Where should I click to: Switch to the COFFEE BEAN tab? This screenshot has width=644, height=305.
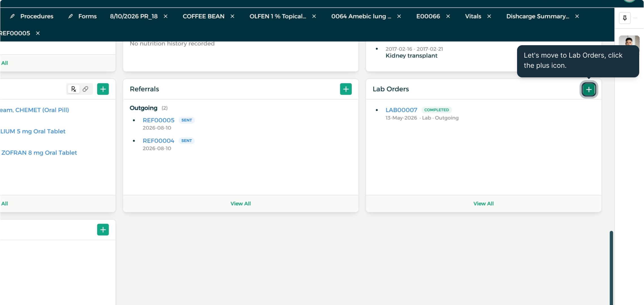point(204,16)
